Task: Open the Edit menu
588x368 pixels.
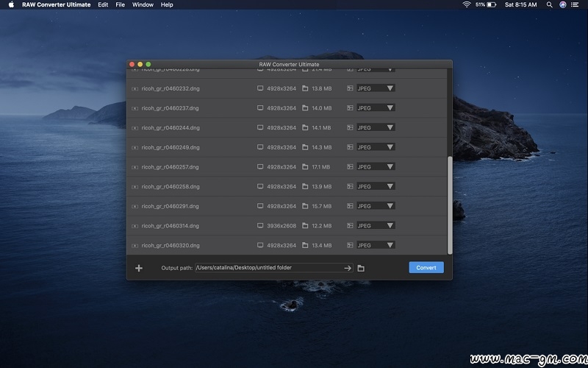Action: tap(103, 4)
